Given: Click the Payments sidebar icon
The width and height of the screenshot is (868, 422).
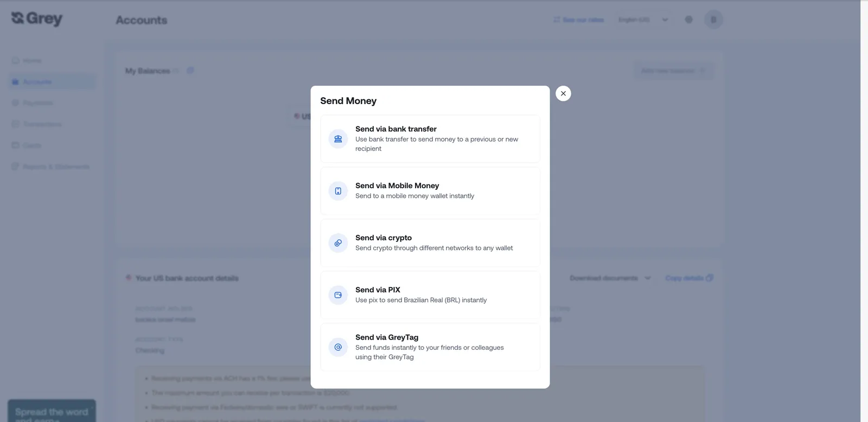Looking at the screenshot, I should tap(15, 103).
